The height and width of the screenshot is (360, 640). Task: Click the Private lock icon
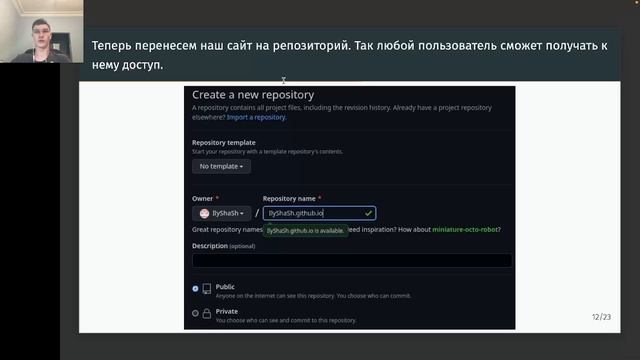pos(207,313)
